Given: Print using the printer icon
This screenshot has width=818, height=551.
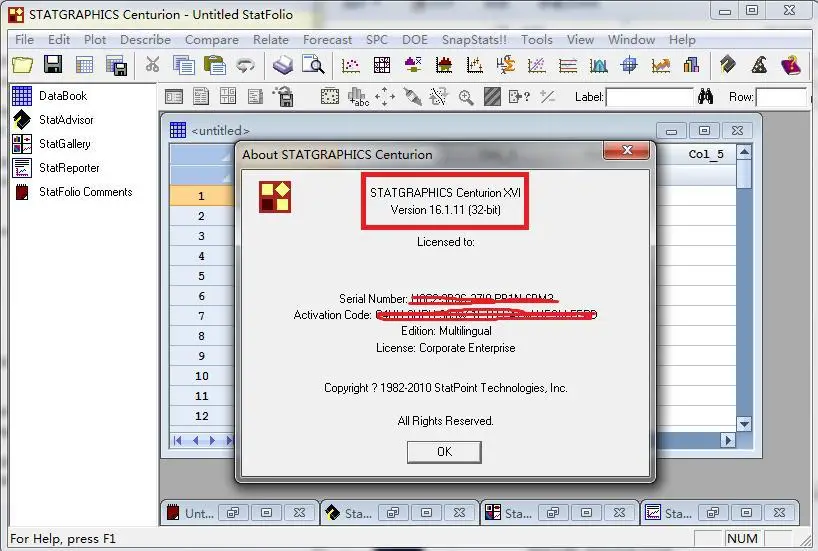Looking at the screenshot, I should [283, 65].
